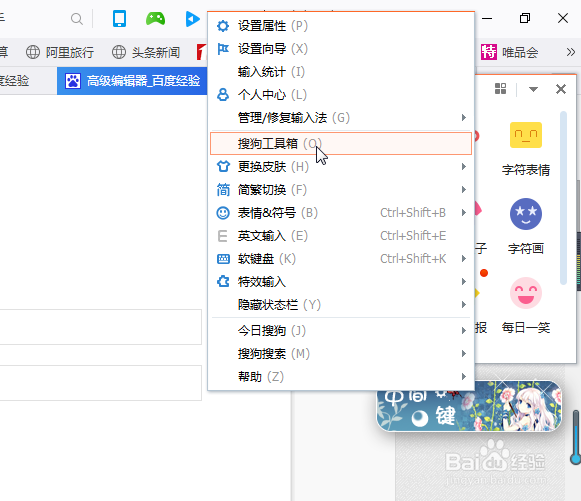The image size is (581, 501).
Task: Click 键 keyboard icon on Sogou bar
Action: pyautogui.click(x=446, y=415)
